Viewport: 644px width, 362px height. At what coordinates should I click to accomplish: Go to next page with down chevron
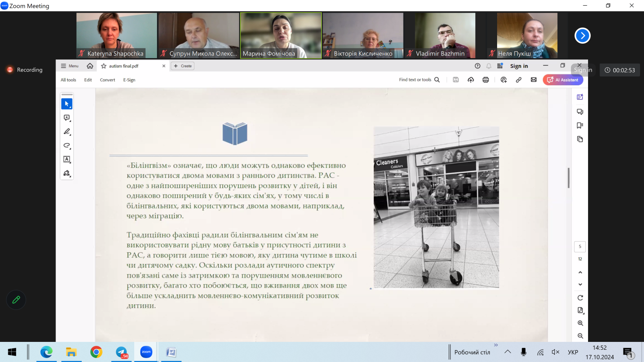tap(580, 285)
